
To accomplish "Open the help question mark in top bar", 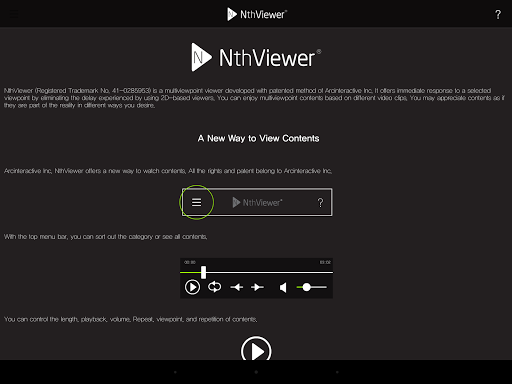I will (x=498, y=14).
